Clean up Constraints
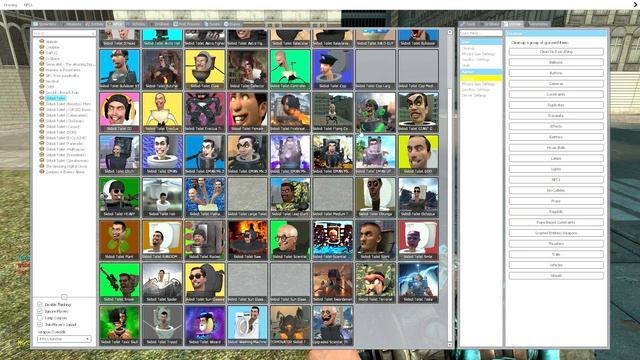This screenshot has width=640, height=360. point(556,94)
